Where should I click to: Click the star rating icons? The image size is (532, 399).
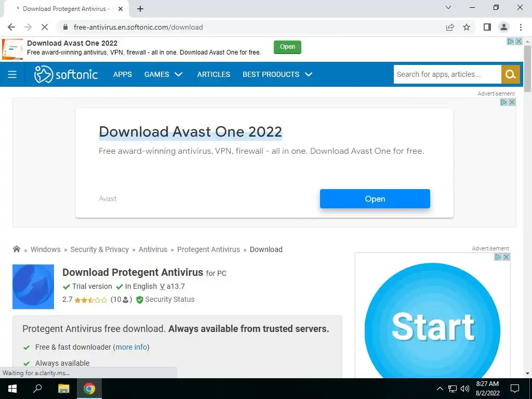pyautogui.click(x=90, y=300)
